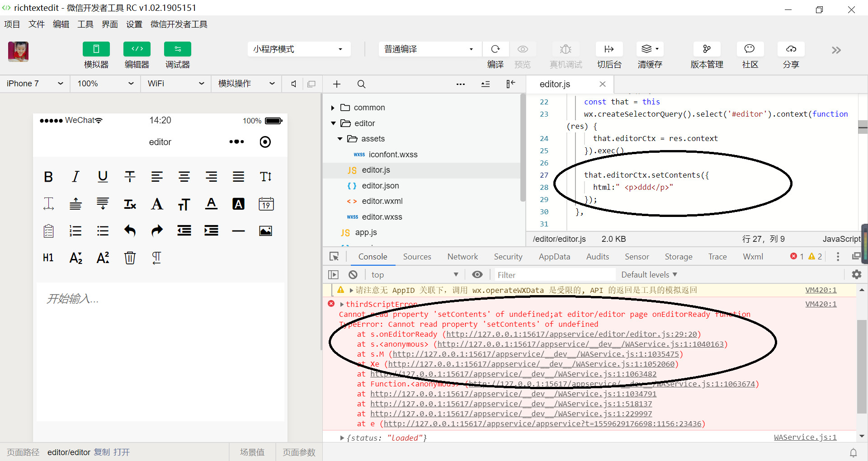This screenshot has width=868, height=461.
Task: Close the editor.js tab
Action: (603, 84)
